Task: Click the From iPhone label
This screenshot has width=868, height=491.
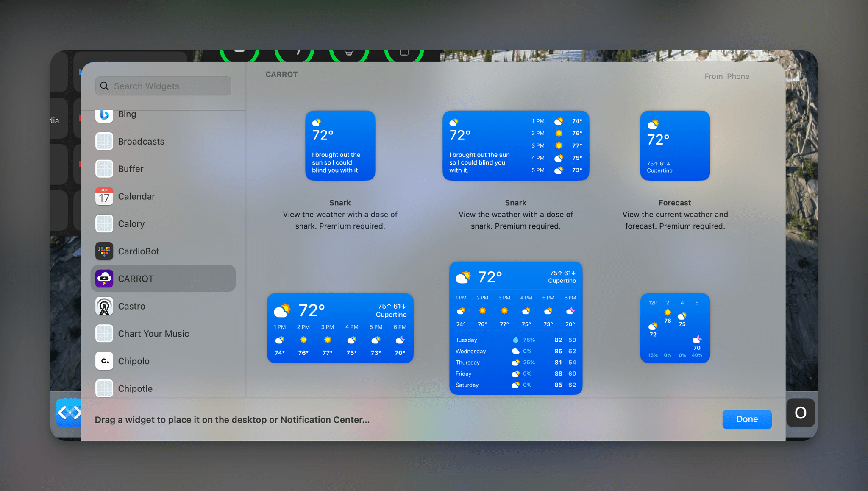Action: (x=727, y=76)
